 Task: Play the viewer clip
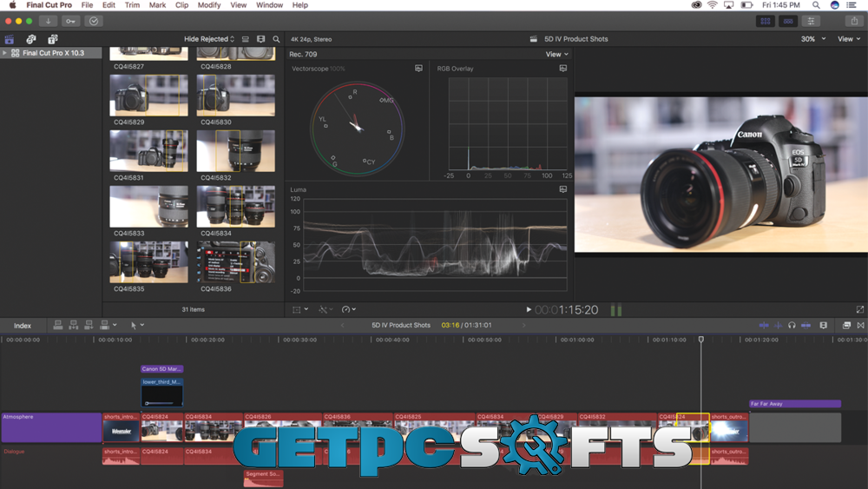point(529,309)
